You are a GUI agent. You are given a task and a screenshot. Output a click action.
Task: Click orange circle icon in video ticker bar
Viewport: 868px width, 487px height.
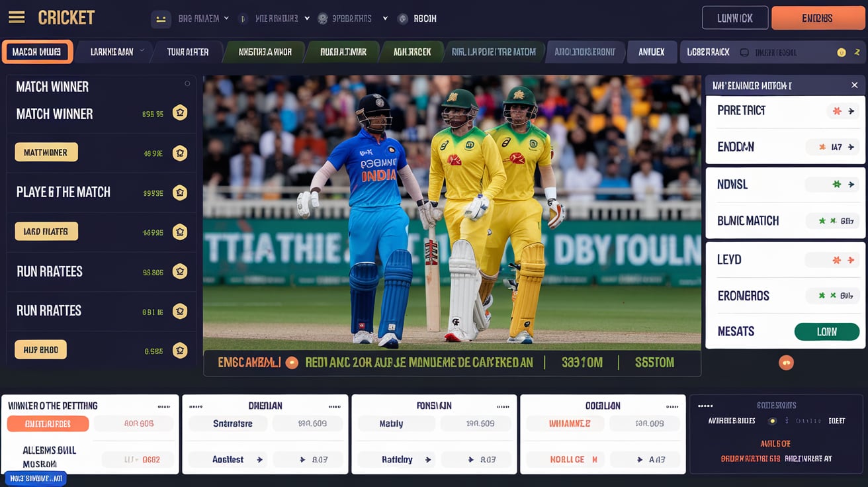292,363
